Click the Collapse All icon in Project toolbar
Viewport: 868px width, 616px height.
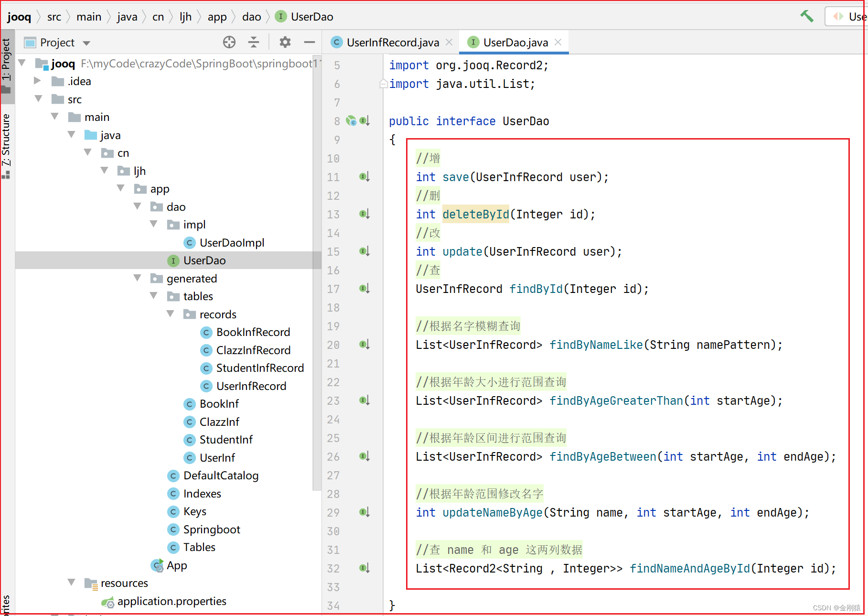coord(254,43)
